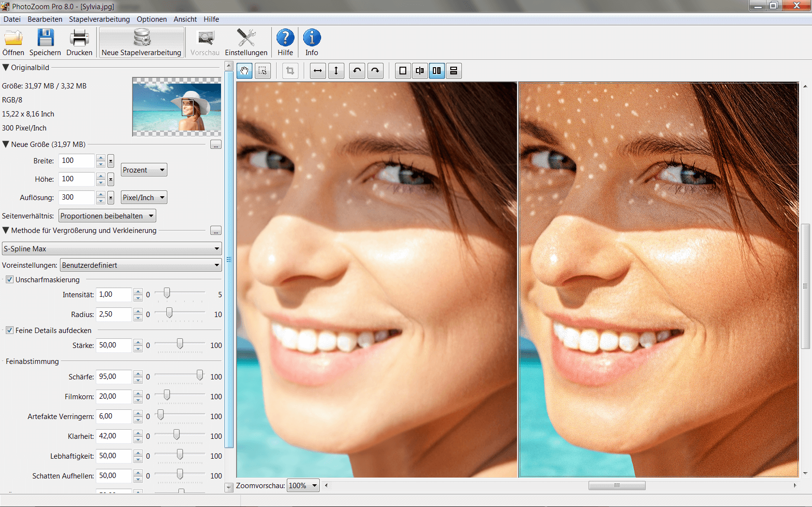Open the Neue Stapelverarbeitung batch tool

(x=141, y=42)
